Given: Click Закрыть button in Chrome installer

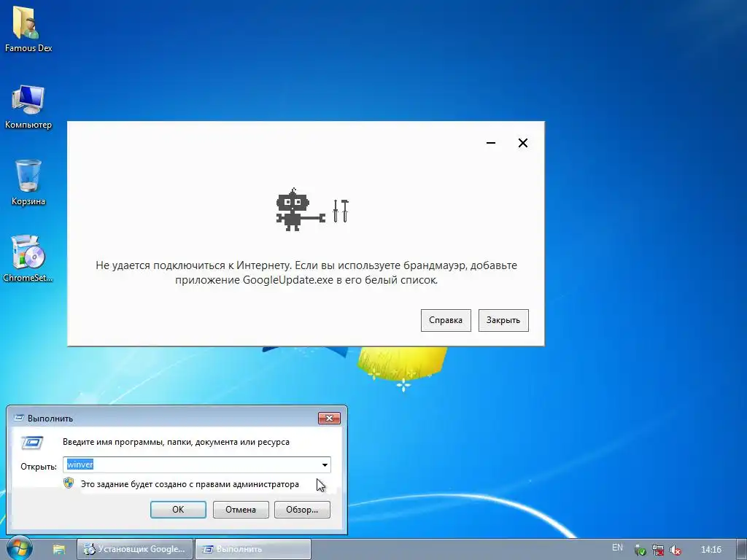Looking at the screenshot, I should tap(503, 320).
